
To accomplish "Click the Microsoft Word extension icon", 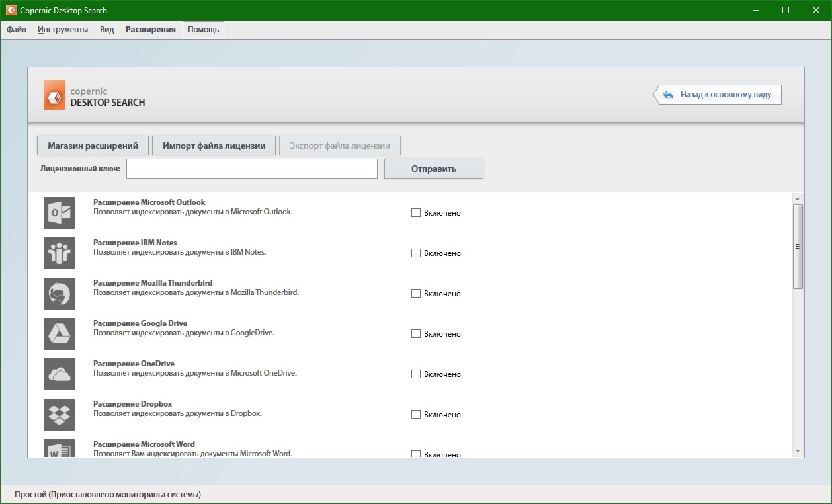I will (60, 448).
